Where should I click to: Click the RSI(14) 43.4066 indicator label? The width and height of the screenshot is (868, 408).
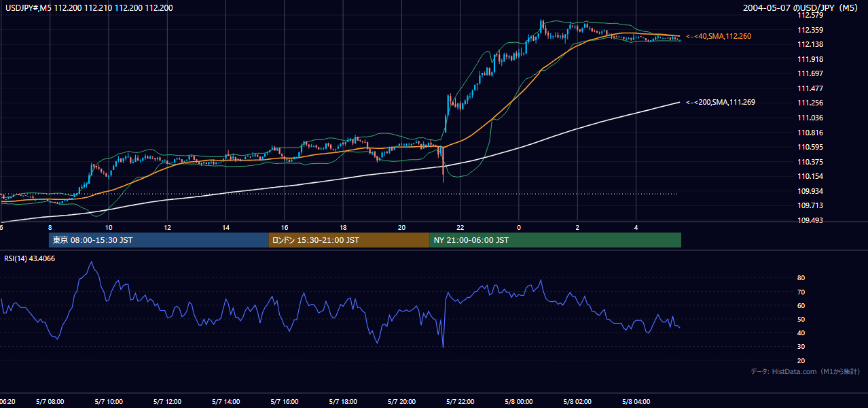tap(30, 258)
